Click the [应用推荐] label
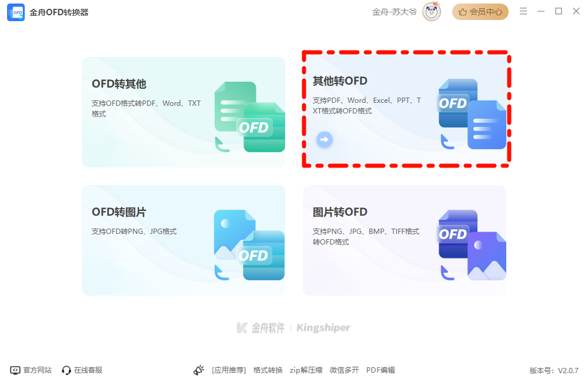 tap(229, 370)
